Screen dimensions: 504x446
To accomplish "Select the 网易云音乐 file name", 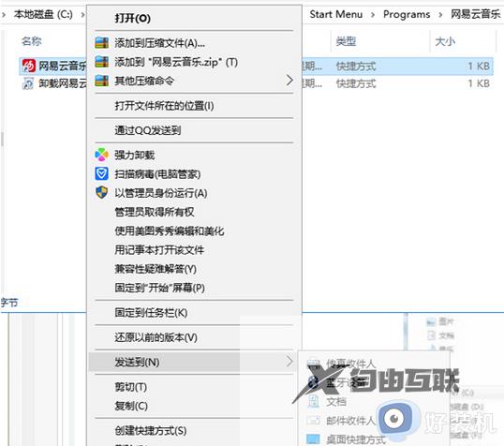I will (63, 66).
